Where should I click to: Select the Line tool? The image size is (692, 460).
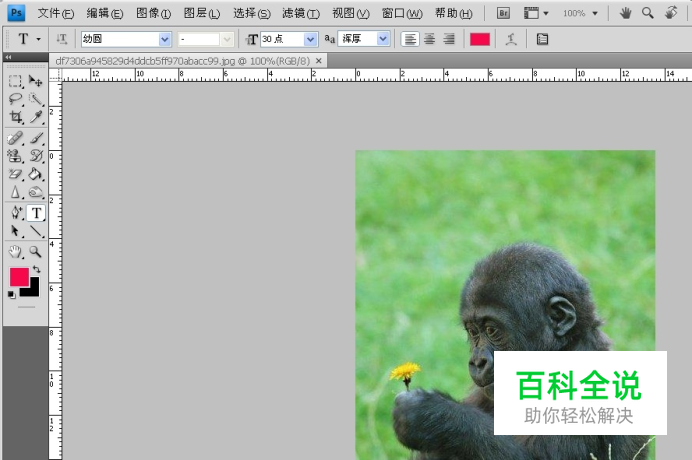coord(36,231)
